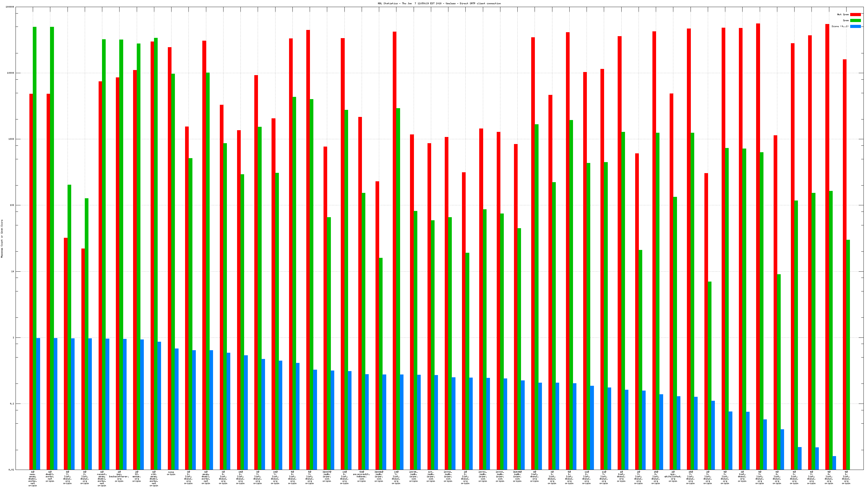Click the leftmost blue score bar
This screenshot has width=868, height=488.
coord(38,404)
